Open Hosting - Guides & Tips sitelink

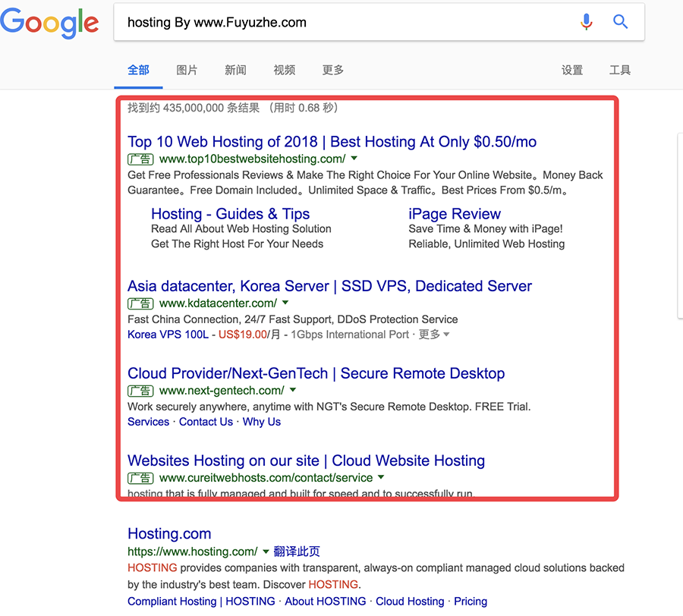231,214
